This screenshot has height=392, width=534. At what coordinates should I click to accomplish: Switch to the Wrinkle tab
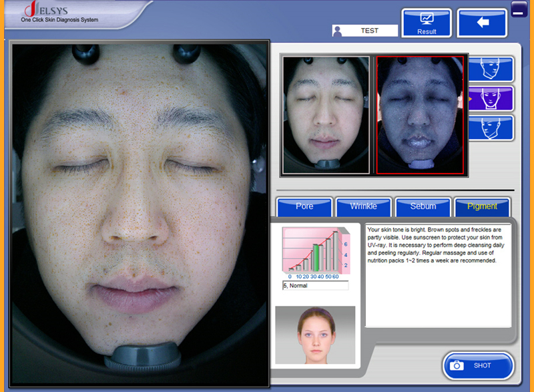point(363,206)
